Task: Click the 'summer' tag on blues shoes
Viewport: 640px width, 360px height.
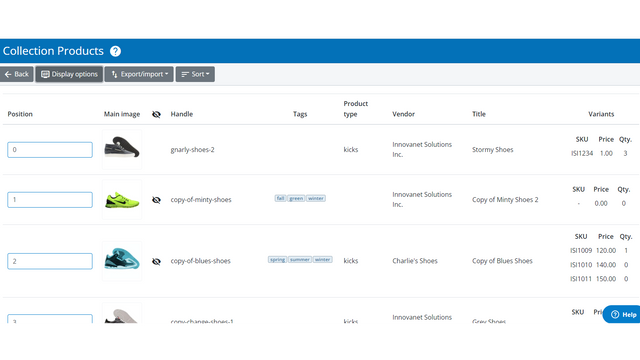Action: [300, 260]
